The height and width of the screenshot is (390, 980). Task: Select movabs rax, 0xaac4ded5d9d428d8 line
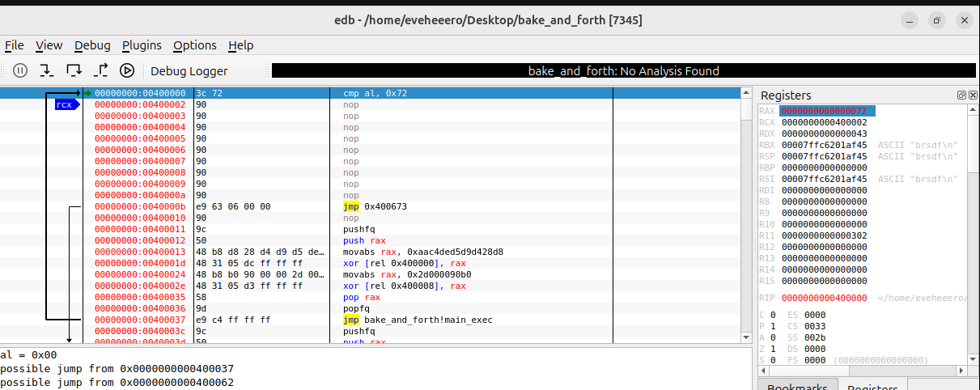click(423, 252)
